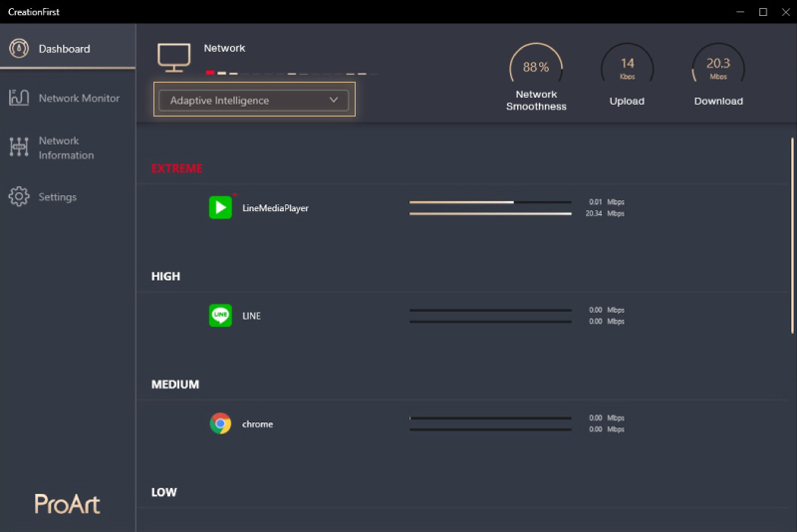Image resolution: width=797 pixels, height=532 pixels.
Task: Click the Network Monitor chart icon
Action: (18, 98)
